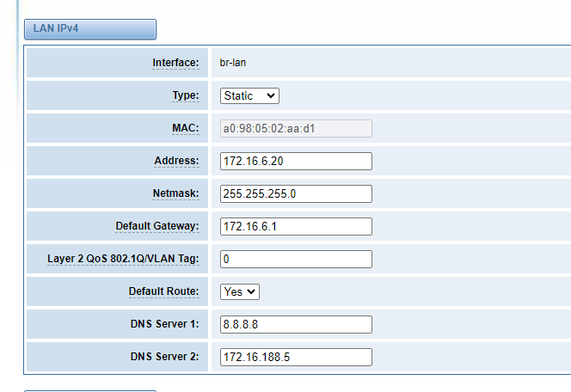571x392 pixels.
Task: Click the DNS Server 1 field 8.8.8.8
Action: (x=296, y=324)
